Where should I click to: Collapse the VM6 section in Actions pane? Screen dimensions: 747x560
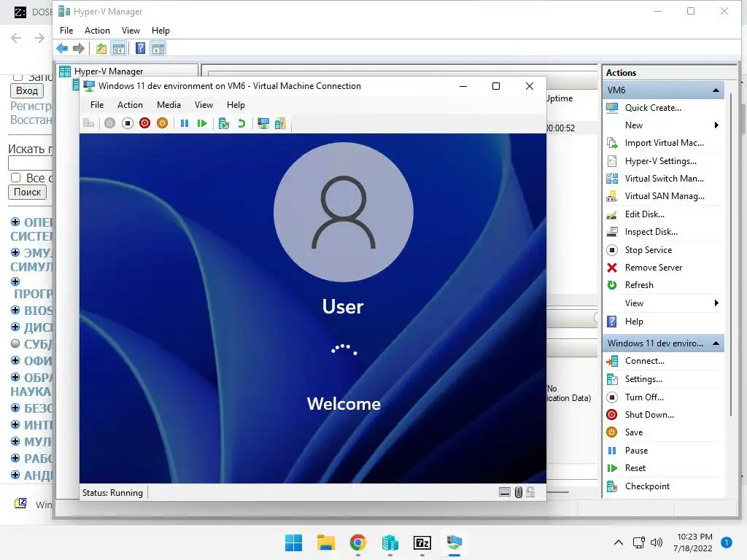pos(716,90)
